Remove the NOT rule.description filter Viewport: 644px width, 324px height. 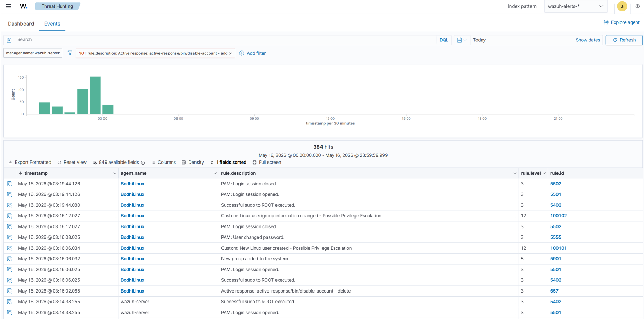point(231,53)
